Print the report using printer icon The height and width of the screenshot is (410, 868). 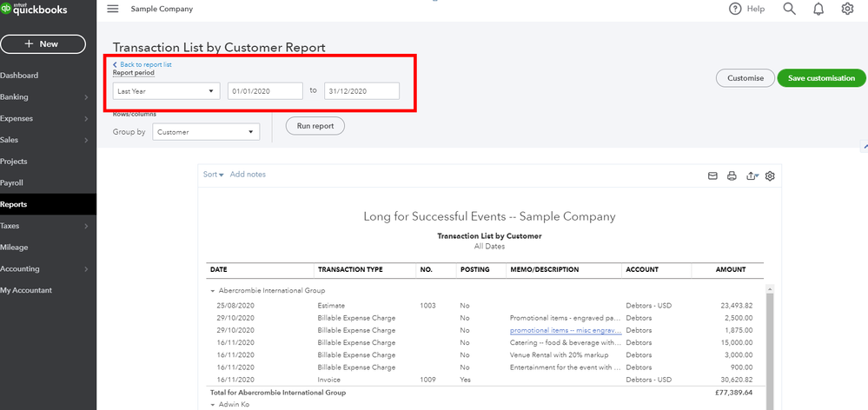coord(732,175)
